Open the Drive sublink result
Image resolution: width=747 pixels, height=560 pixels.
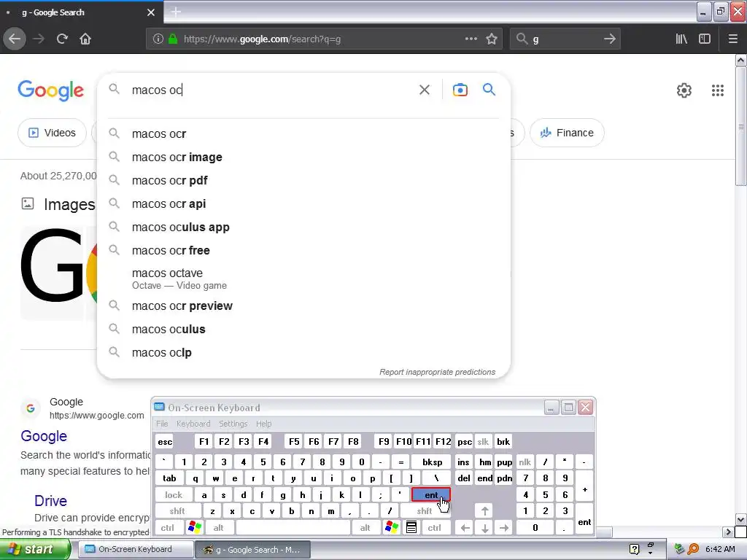pyautogui.click(x=50, y=501)
